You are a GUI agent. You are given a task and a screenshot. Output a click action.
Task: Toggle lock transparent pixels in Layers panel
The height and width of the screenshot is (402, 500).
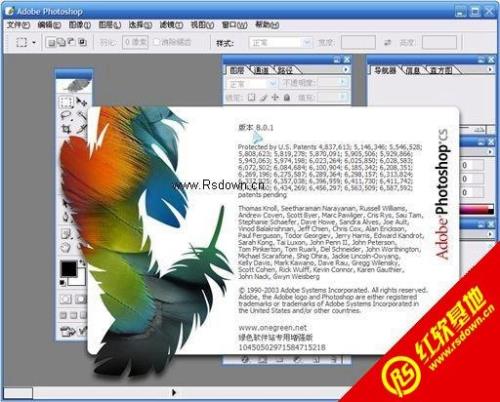(252, 97)
